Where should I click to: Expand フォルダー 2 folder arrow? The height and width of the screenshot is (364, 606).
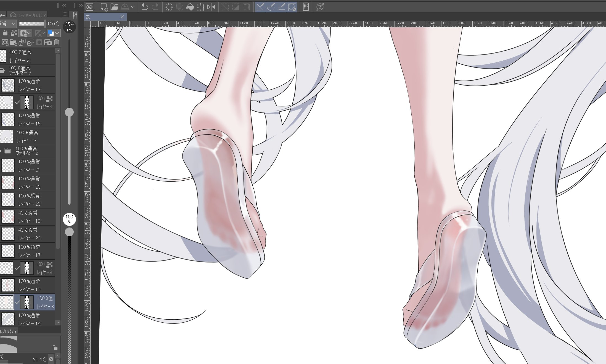(1, 151)
